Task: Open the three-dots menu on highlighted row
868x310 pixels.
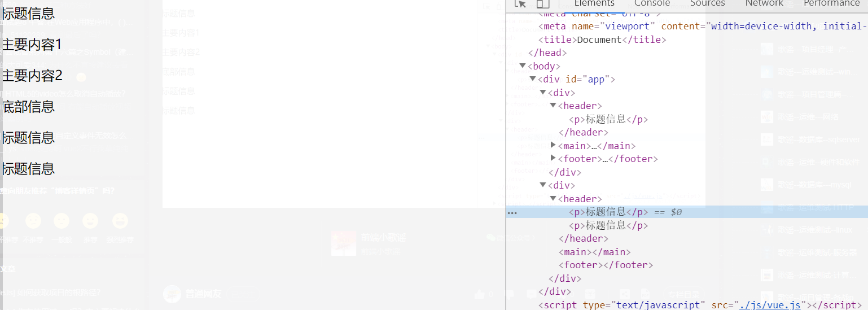Action: pyautogui.click(x=512, y=212)
